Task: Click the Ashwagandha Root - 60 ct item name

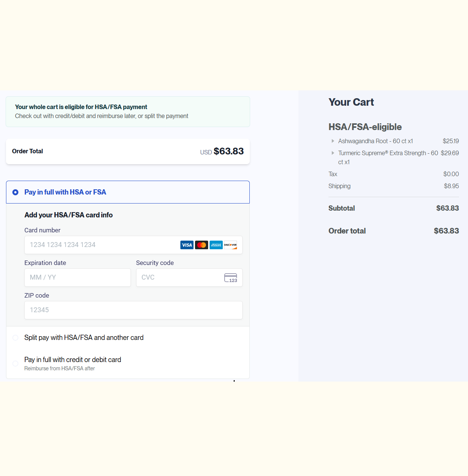Action: click(375, 141)
